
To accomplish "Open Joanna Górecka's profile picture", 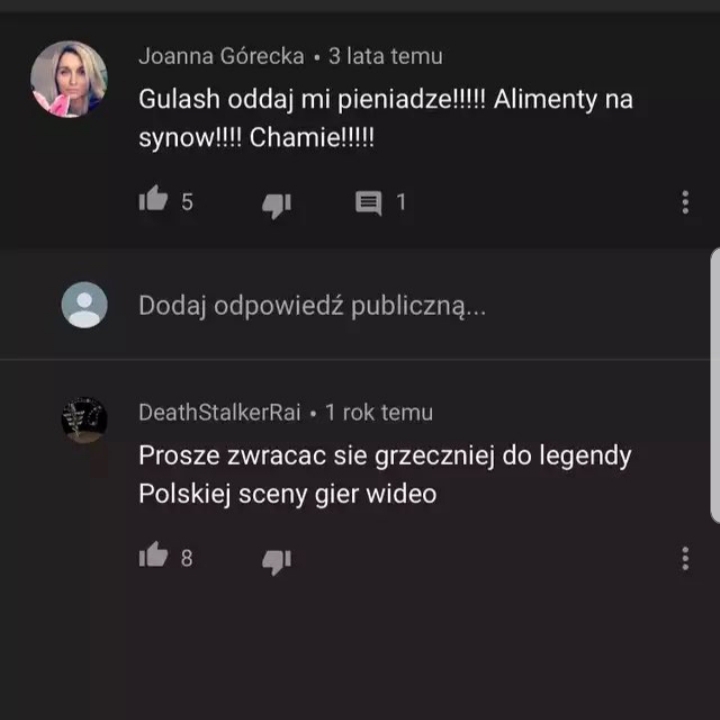I will click(69, 79).
